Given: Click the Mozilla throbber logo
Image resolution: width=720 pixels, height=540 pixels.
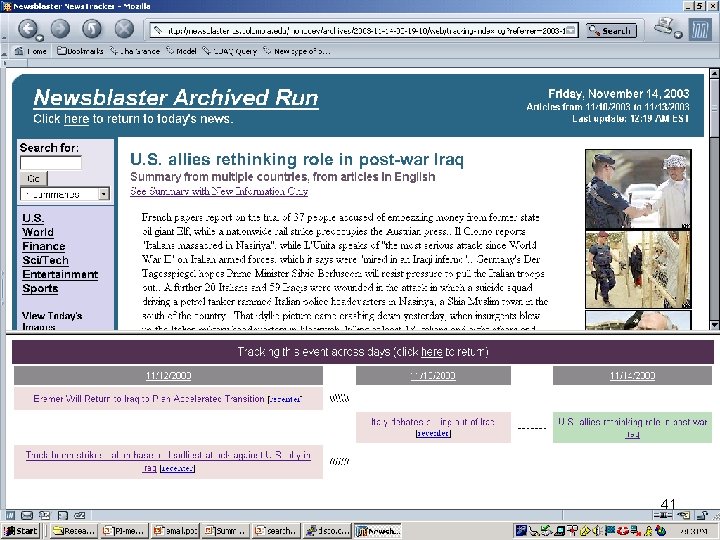Looking at the screenshot, I should point(699,30).
